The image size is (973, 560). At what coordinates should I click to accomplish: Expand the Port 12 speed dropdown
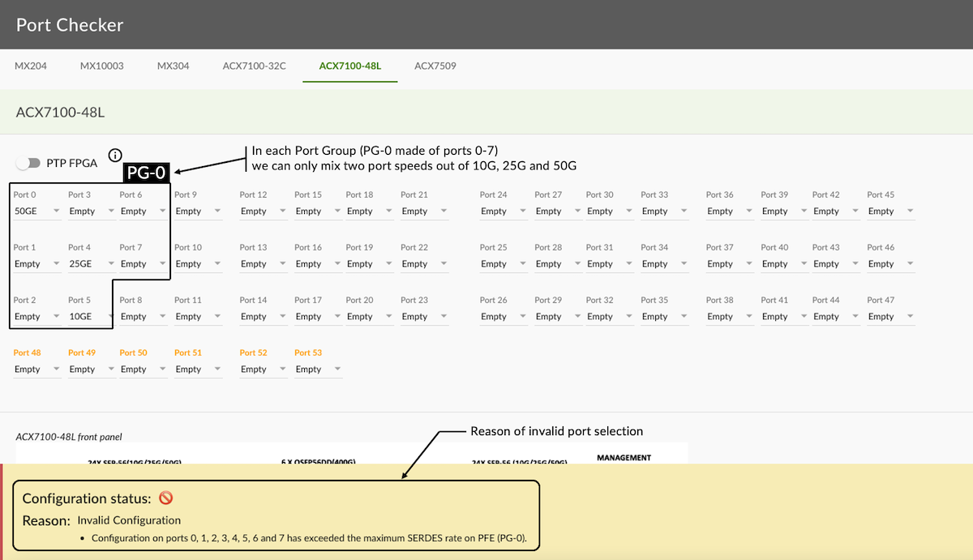[264, 212]
